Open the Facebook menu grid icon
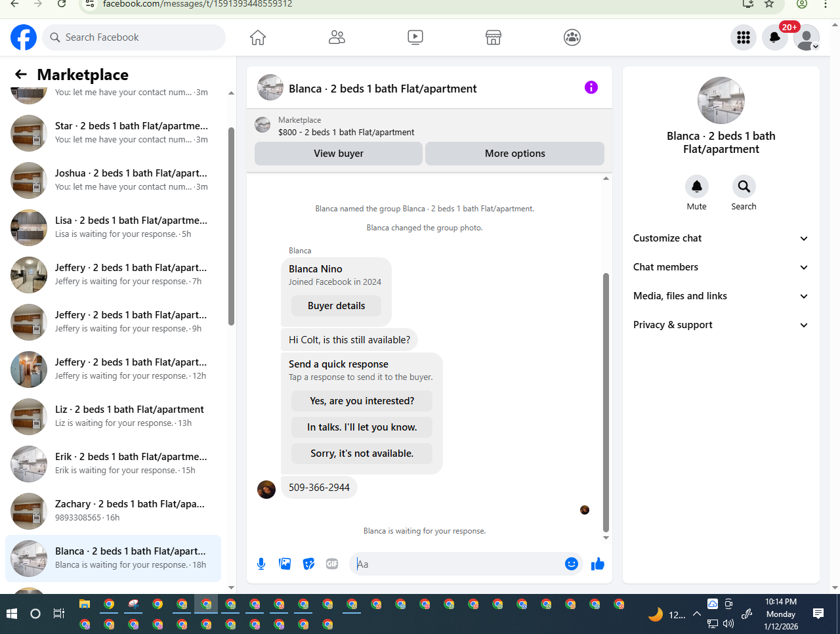 [744, 37]
